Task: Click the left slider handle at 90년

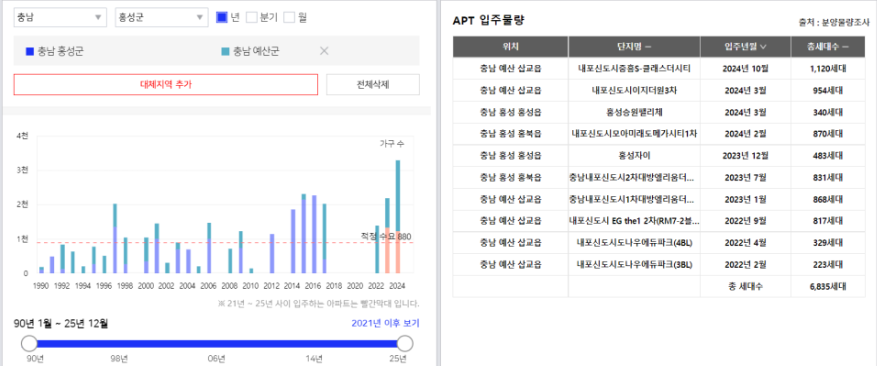Action: click(x=29, y=343)
